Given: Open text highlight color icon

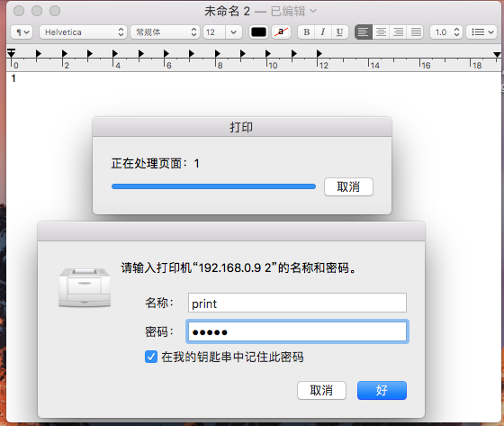Looking at the screenshot, I should click(281, 32).
